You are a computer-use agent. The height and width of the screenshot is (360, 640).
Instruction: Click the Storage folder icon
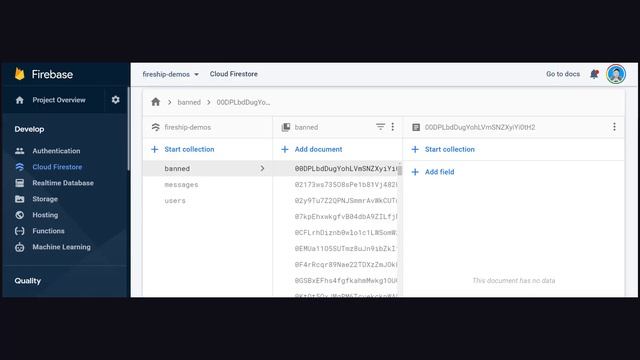pos(20,199)
